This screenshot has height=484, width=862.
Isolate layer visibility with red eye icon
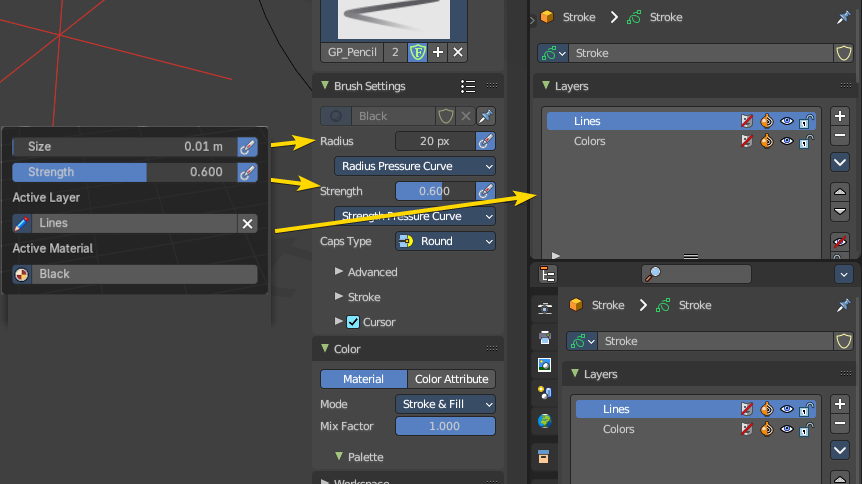pos(840,242)
